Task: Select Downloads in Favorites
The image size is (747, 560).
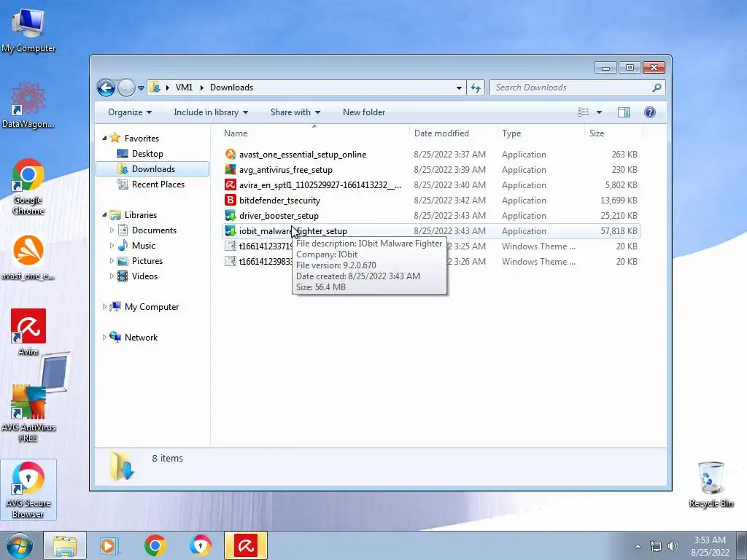Action: [153, 169]
